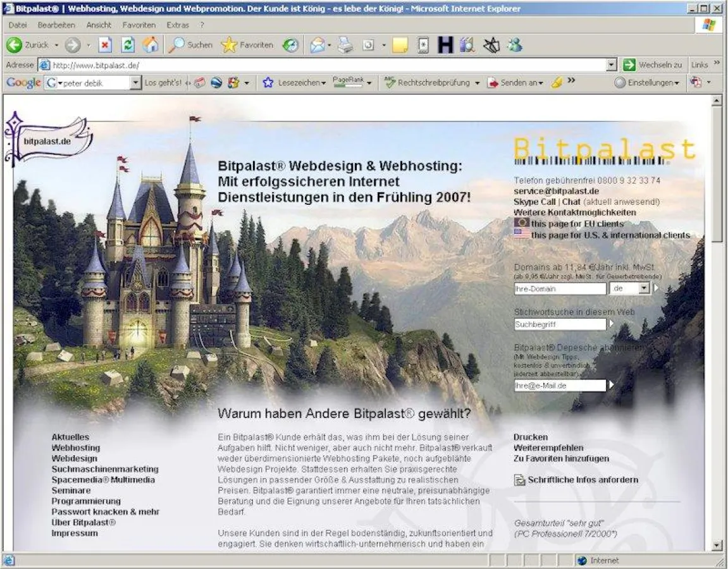Open the Rechtschreibprüfung dropdown
This screenshot has width=728, height=569.
[478, 82]
